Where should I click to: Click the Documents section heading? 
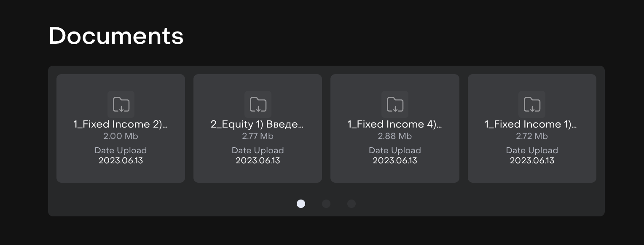click(x=116, y=36)
